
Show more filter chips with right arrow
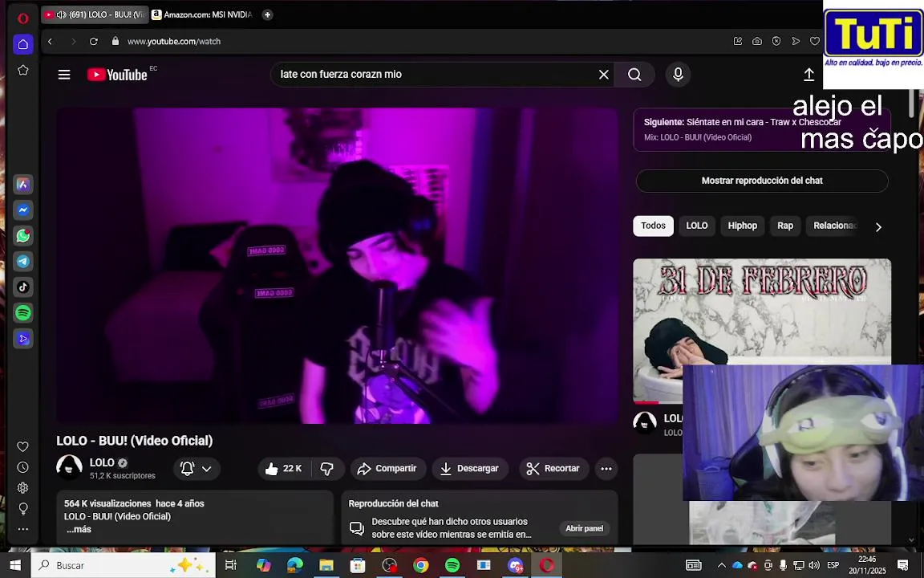[878, 227]
